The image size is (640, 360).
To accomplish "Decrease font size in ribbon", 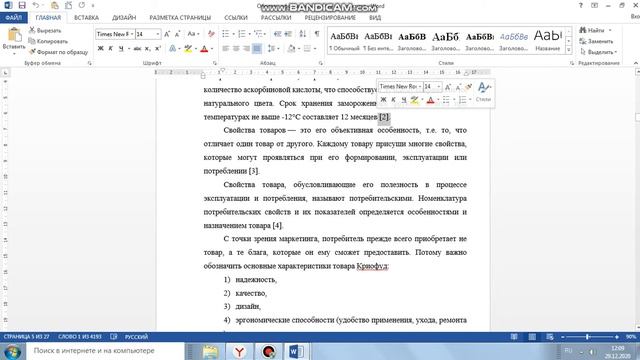I will (x=178, y=34).
